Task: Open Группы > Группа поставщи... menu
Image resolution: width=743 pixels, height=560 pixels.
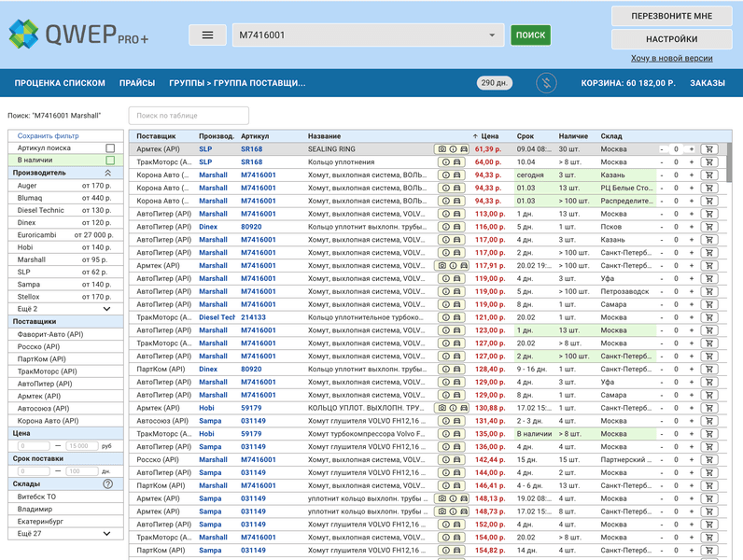Action: (237, 83)
